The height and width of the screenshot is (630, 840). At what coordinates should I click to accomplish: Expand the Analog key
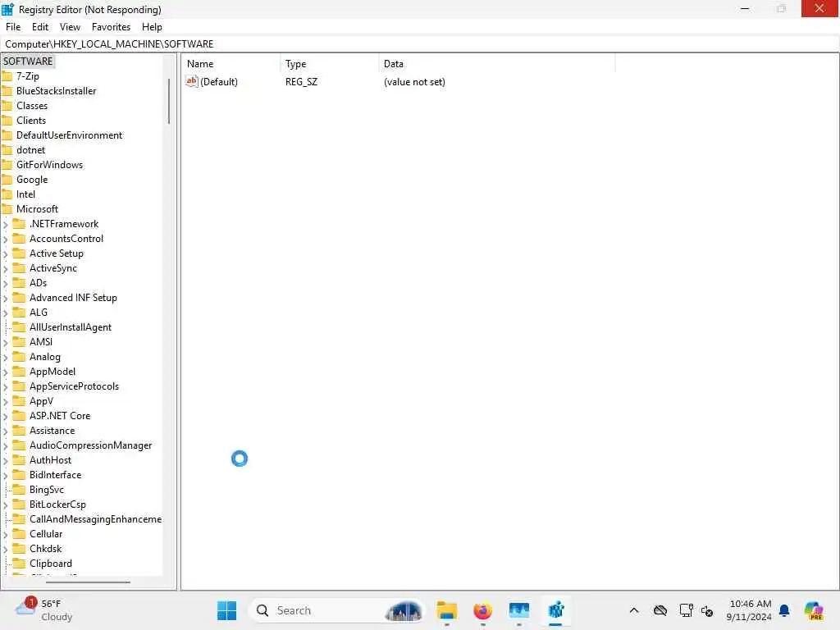6,358
